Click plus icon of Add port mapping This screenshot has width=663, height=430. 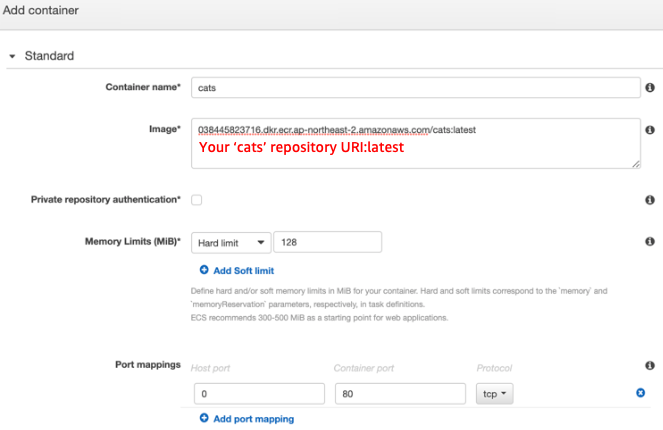tap(204, 418)
